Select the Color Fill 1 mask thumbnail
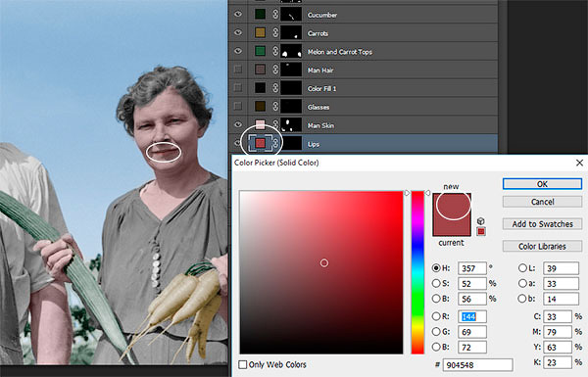This screenshot has width=588, height=377. (x=291, y=88)
